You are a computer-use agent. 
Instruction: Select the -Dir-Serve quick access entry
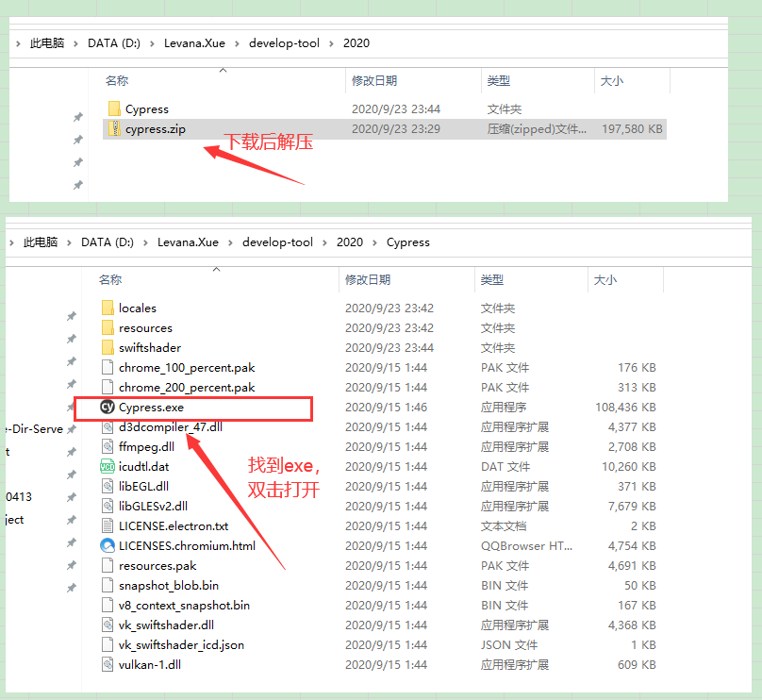pos(35,429)
